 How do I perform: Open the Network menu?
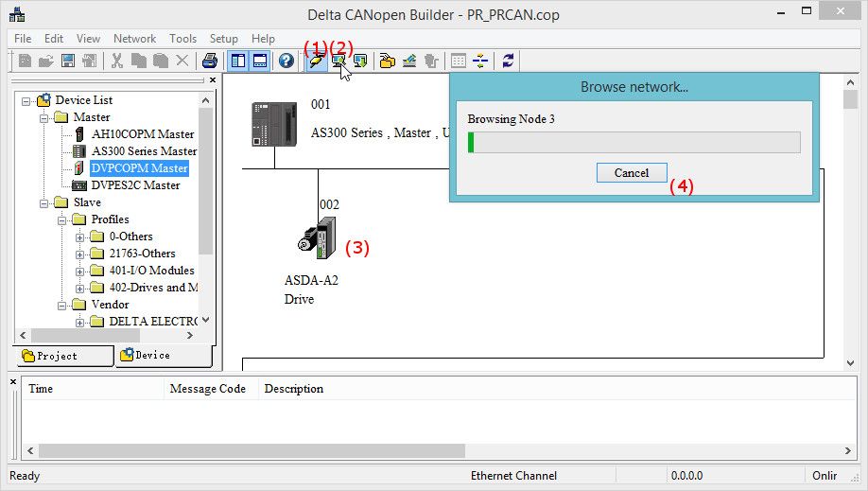pos(134,39)
